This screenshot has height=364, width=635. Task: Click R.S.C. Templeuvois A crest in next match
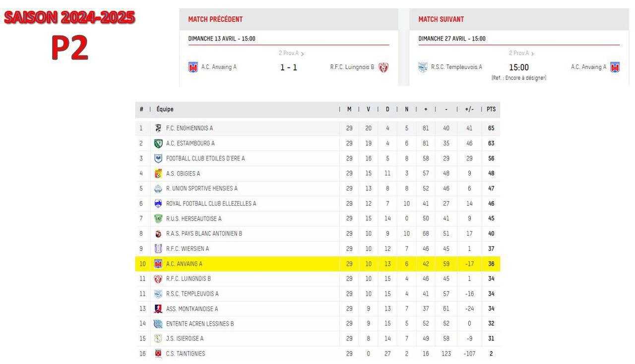[423, 67]
